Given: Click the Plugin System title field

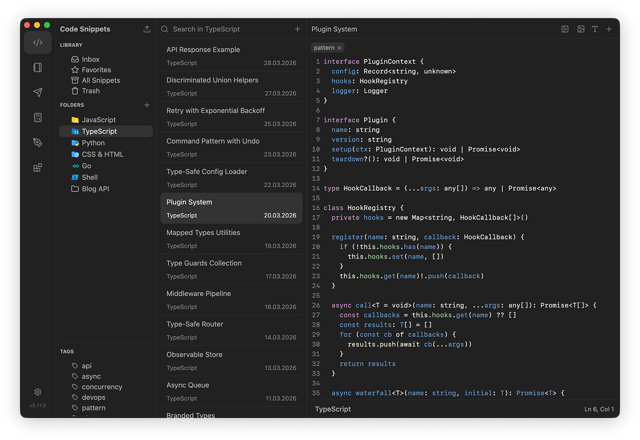Looking at the screenshot, I should (334, 29).
